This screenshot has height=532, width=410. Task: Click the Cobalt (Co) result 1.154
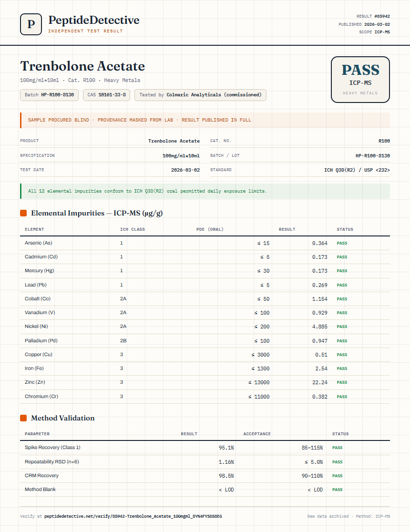(x=320, y=299)
